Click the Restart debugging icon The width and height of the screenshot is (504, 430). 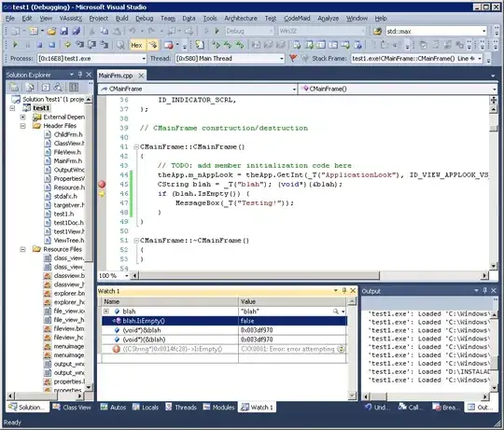(x=51, y=45)
